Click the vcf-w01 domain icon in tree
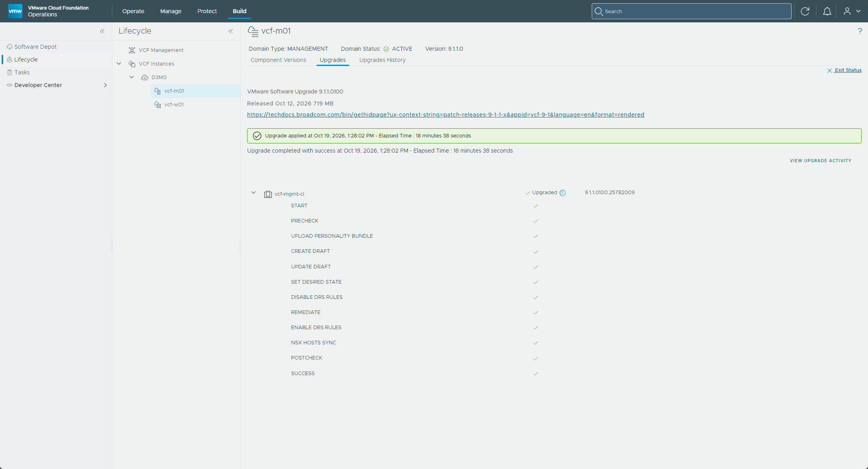This screenshot has height=469, width=868. pos(158,105)
